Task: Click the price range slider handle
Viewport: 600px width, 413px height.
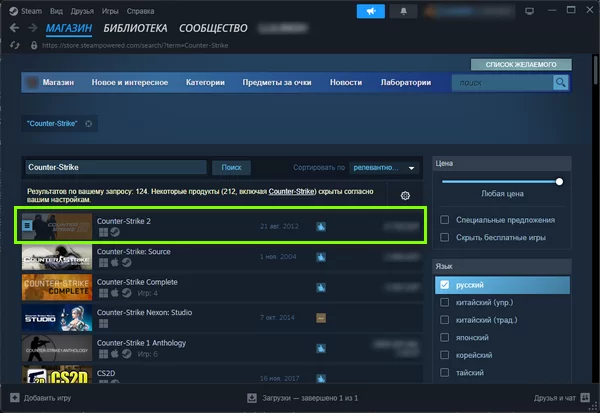Action: [559, 182]
